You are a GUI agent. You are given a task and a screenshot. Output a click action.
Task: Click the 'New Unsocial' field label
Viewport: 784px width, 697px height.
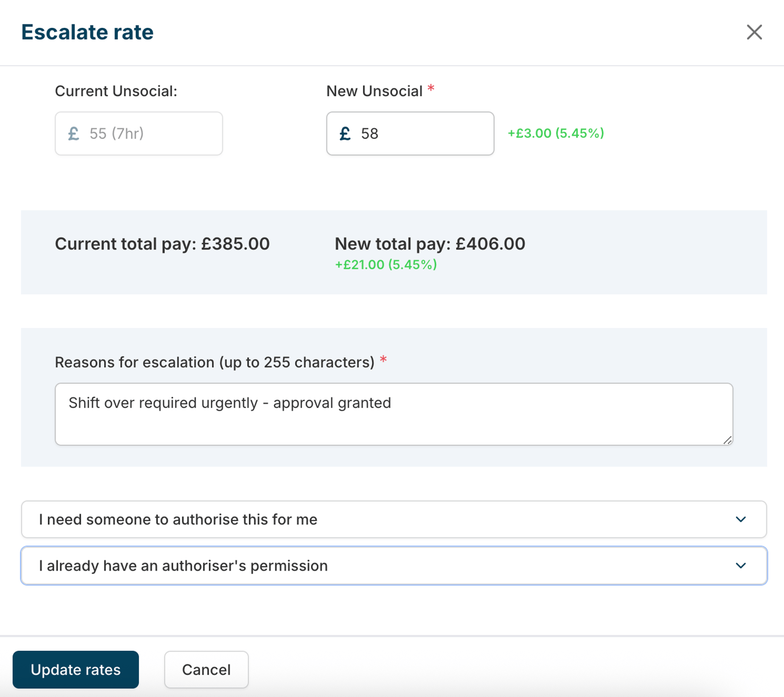click(x=374, y=91)
